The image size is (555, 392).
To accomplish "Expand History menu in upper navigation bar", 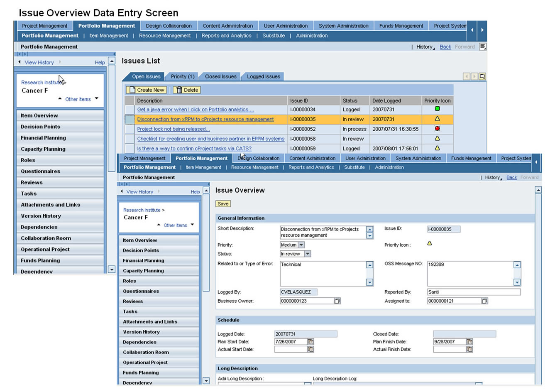I will point(425,47).
